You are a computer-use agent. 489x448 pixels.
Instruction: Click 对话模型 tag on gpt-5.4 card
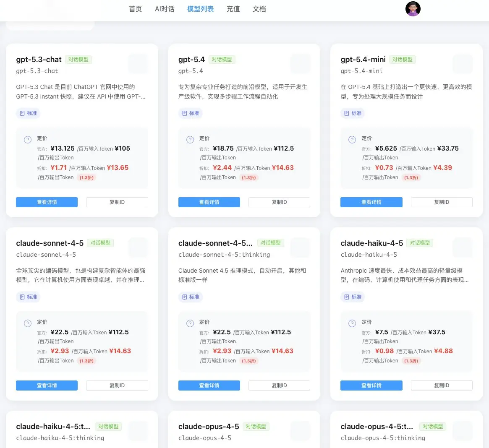coord(222,60)
